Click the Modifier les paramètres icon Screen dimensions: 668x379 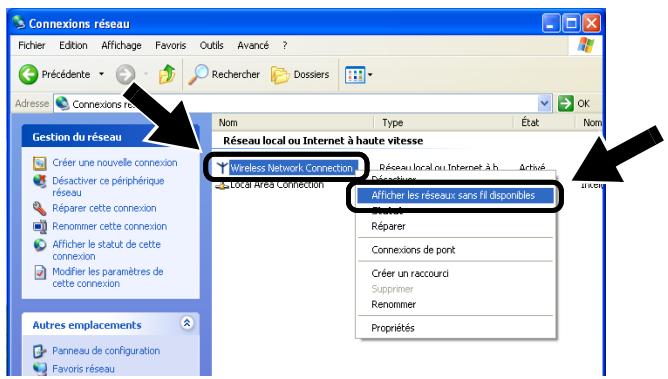(40, 272)
